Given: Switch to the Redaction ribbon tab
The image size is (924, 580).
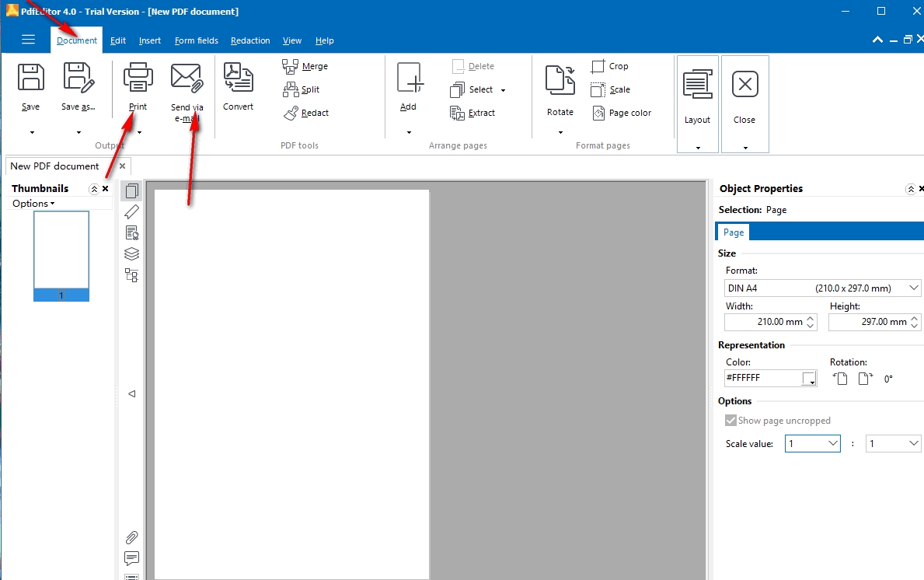Looking at the screenshot, I should pyautogui.click(x=250, y=40).
